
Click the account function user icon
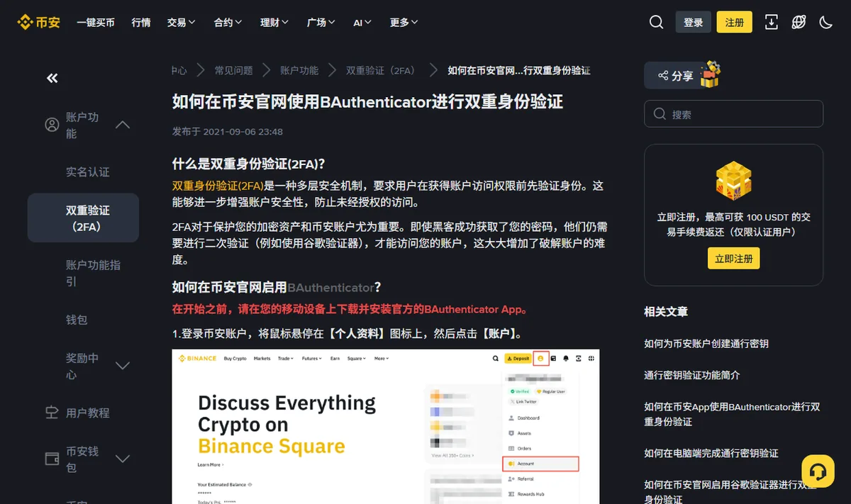[52, 125]
